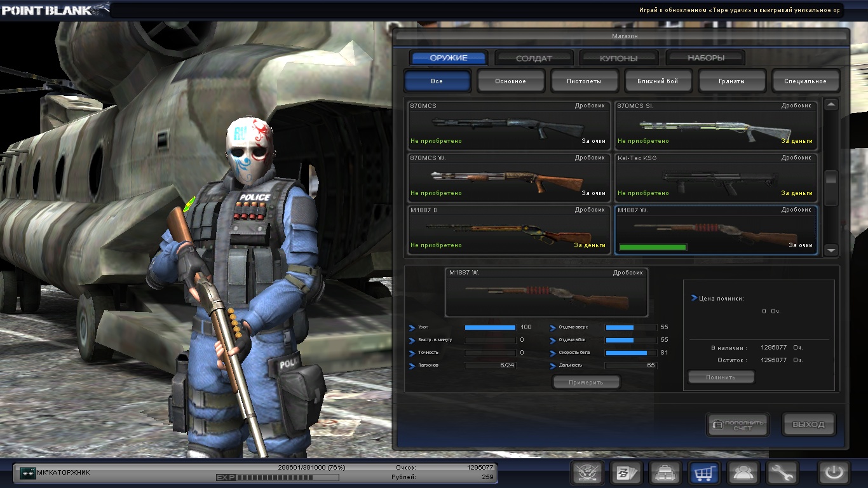Select the Ближний бой filter
The width and height of the screenshot is (868, 488).
658,81
